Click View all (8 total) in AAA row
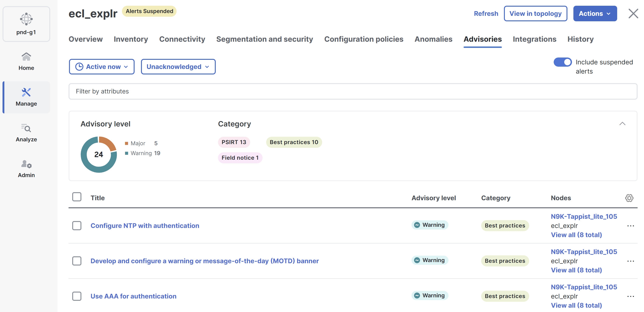The image size is (644, 312). pyautogui.click(x=576, y=305)
